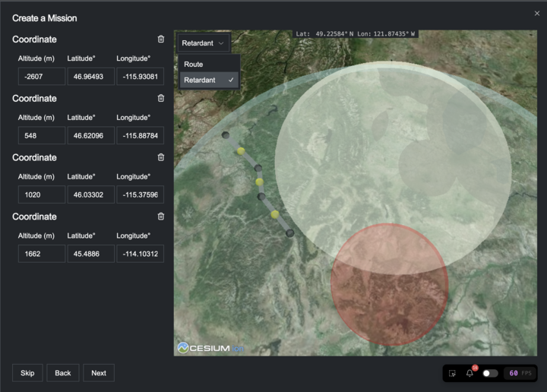Click the latitude field showing 46.62096

90,136
